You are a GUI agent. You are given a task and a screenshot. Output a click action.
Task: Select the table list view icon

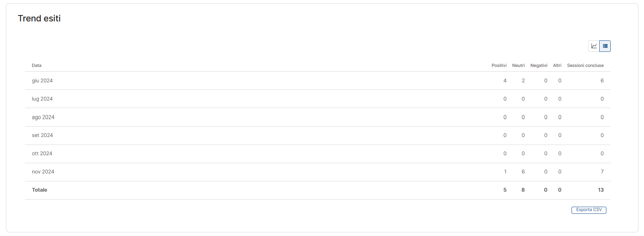click(605, 46)
